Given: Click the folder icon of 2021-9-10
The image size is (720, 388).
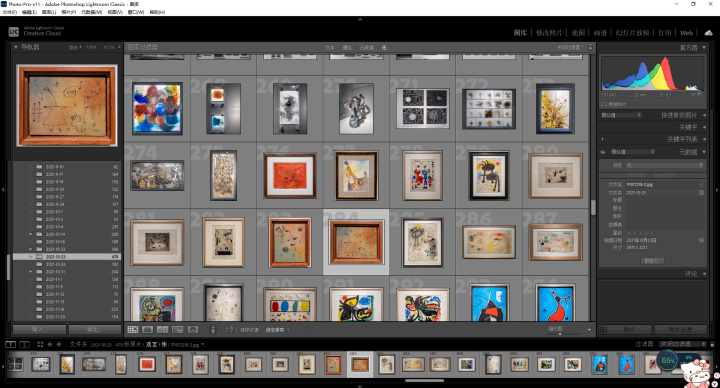Looking at the screenshot, I should 39,167.
